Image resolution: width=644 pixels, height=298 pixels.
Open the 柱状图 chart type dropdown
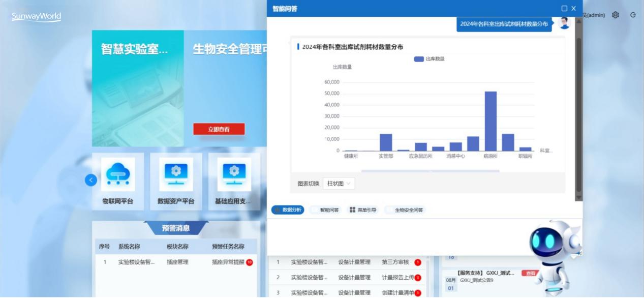tap(339, 184)
